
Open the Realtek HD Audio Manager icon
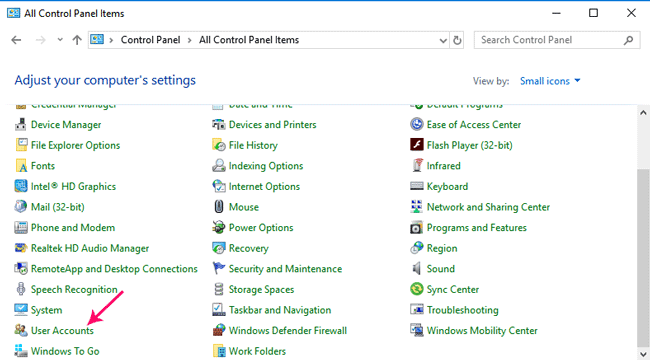point(21,248)
